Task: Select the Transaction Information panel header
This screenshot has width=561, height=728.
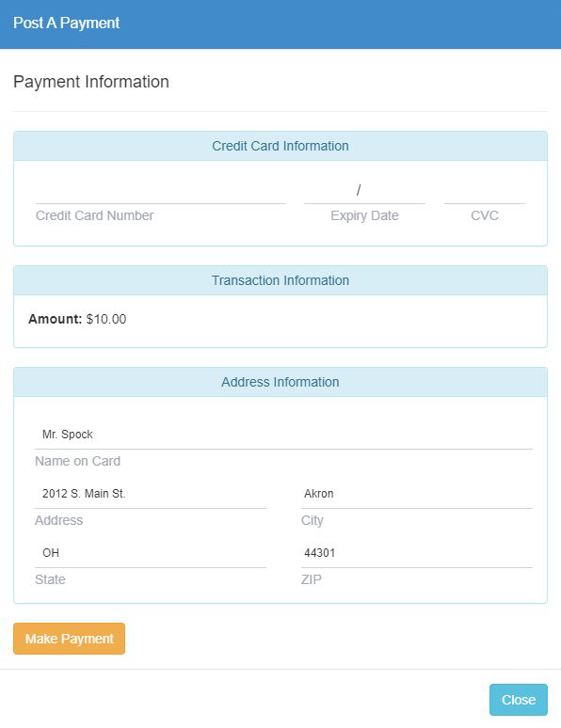Action: 280,280
